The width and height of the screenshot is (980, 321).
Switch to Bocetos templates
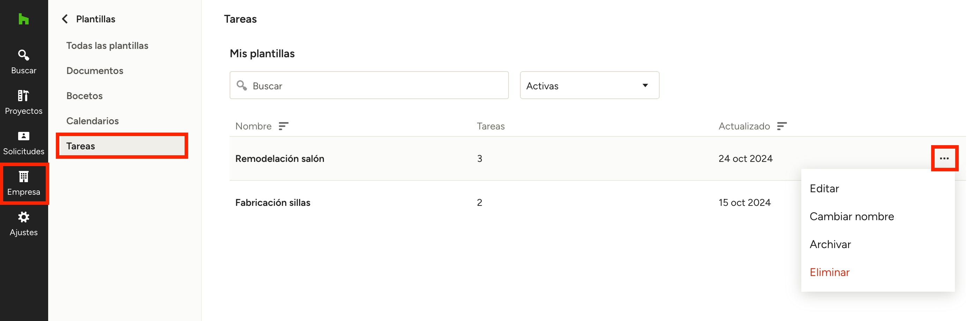click(84, 96)
